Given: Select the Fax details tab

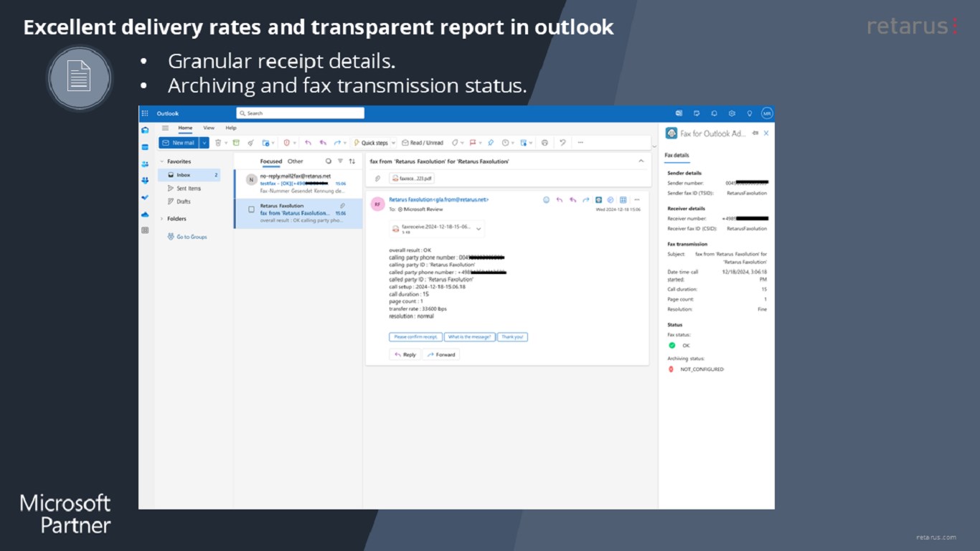Looking at the screenshot, I should pos(677,155).
